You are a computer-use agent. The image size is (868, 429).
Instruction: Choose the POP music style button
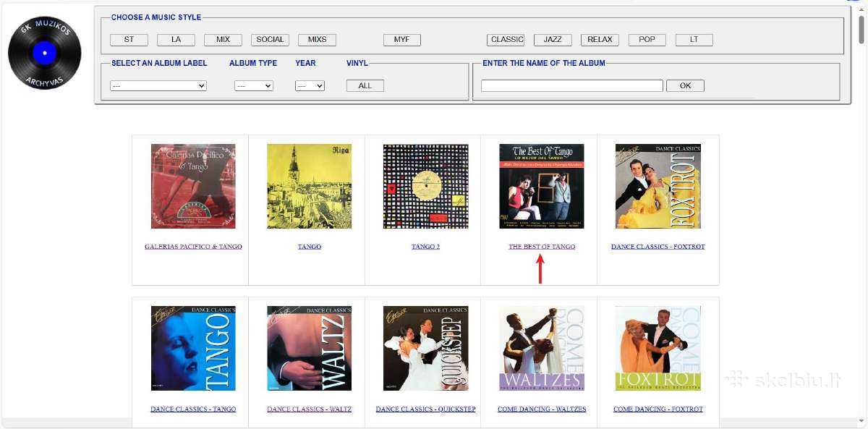[647, 40]
